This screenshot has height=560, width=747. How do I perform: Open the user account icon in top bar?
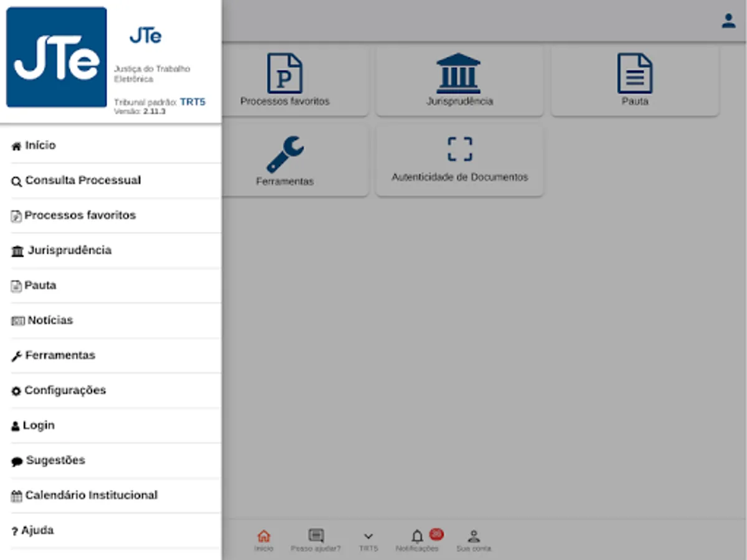tap(728, 21)
